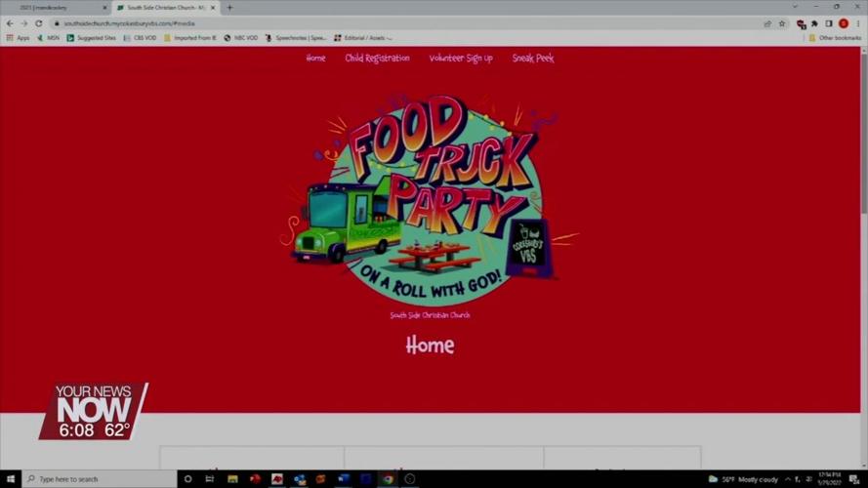Select the South Side Christian Church tab
The width and height of the screenshot is (868, 488).
tap(166, 8)
